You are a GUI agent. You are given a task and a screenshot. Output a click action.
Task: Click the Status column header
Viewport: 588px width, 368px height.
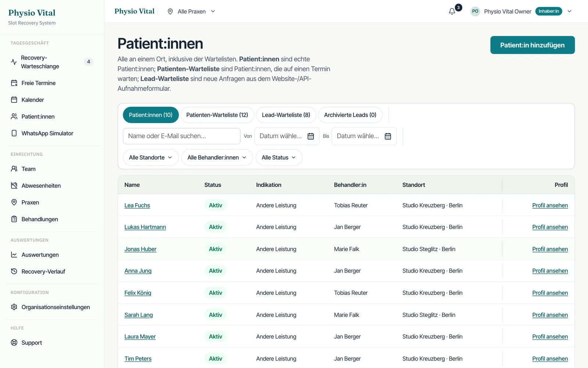point(213,185)
